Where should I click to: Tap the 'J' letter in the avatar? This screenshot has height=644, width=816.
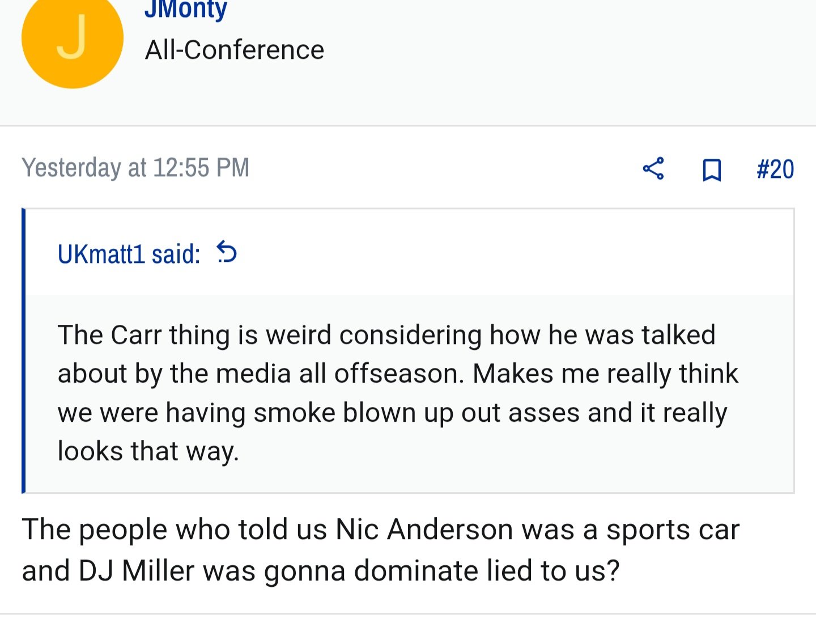(x=72, y=37)
